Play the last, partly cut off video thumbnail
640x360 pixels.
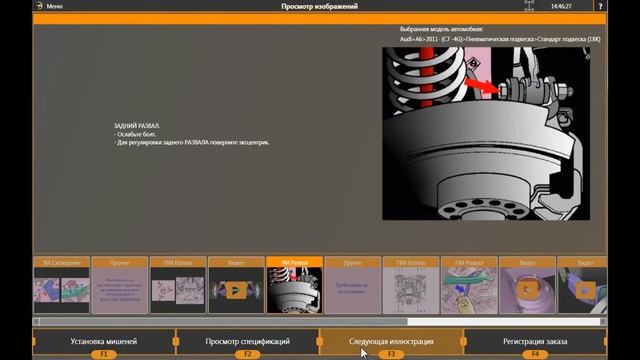582,285
